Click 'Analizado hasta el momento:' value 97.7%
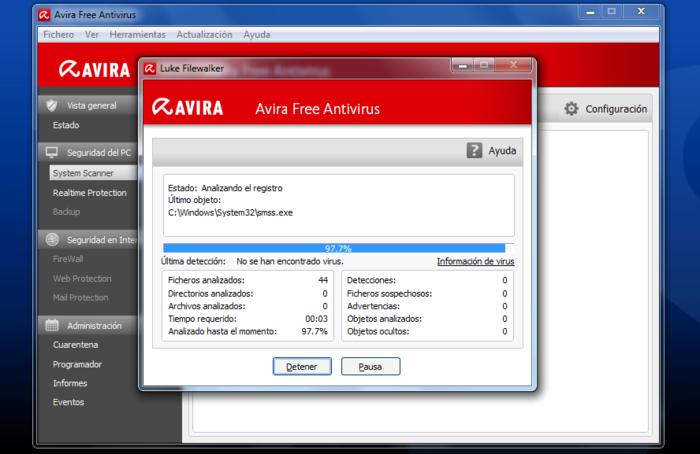Viewport: 700px width, 454px height. tap(314, 331)
